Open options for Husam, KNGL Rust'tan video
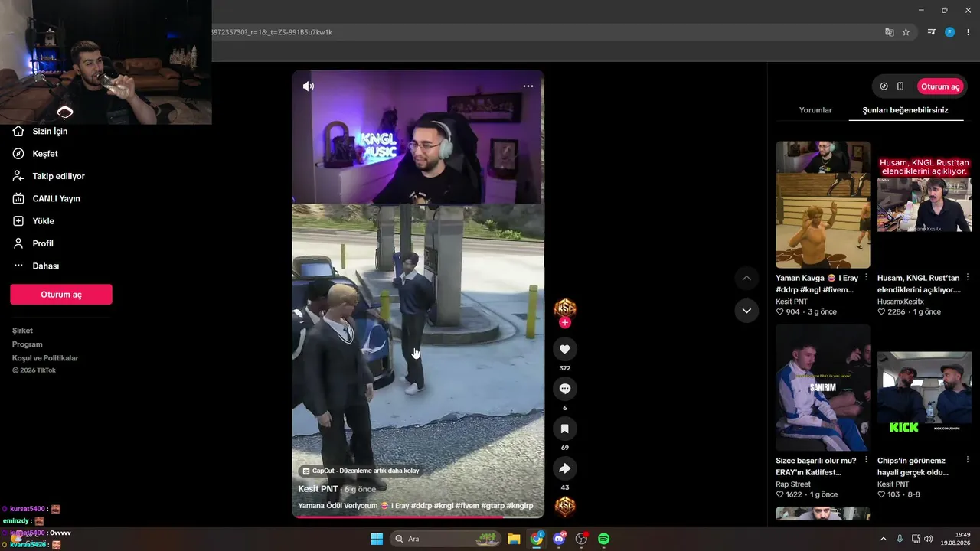Image resolution: width=980 pixels, height=551 pixels. click(x=968, y=278)
